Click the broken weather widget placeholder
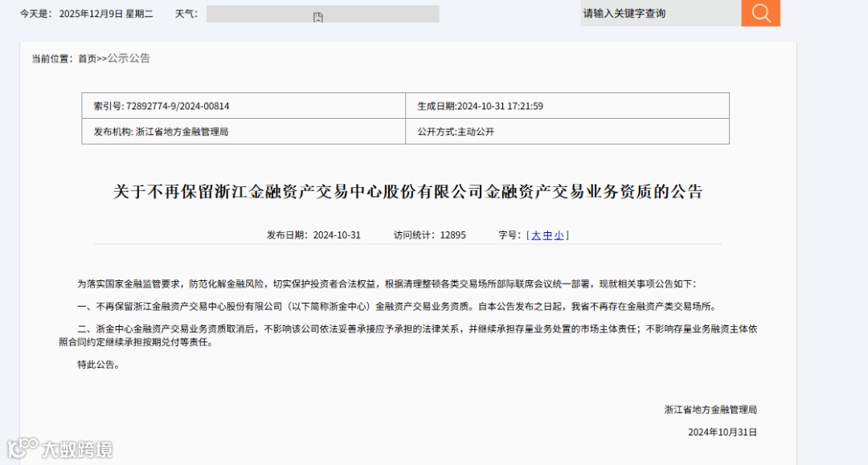Viewport: 868px width, 465px height. pyautogui.click(x=323, y=14)
